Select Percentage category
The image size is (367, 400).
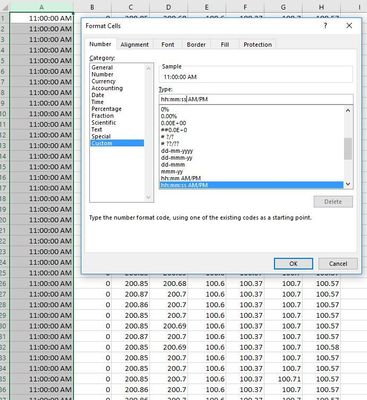coord(117,109)
